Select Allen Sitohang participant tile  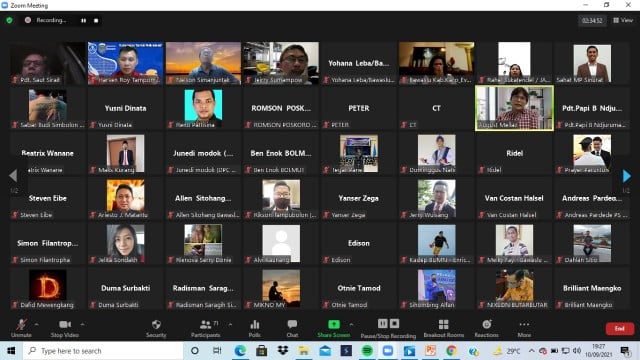pos(203,198)
